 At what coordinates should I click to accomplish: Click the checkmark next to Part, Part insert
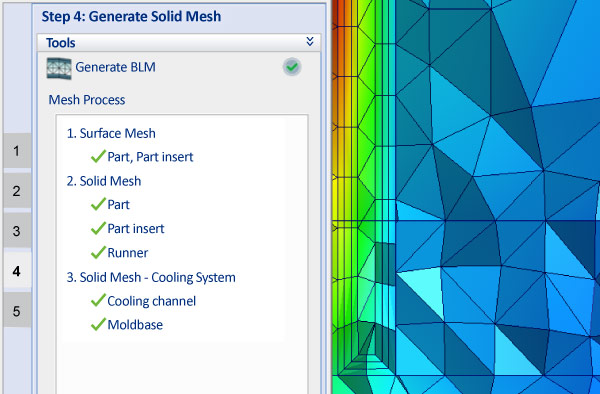[x=98, y=156]
